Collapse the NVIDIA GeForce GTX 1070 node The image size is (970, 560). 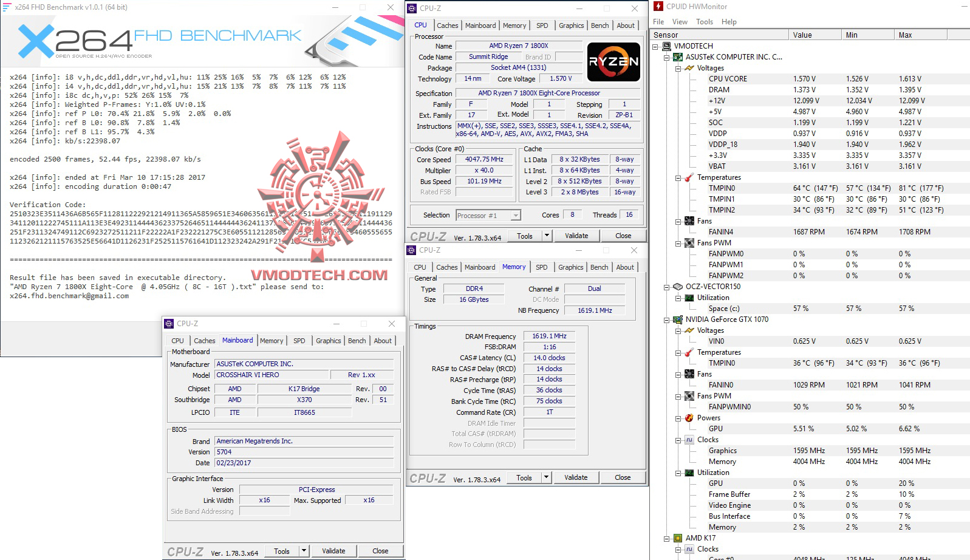click(666, 320)
